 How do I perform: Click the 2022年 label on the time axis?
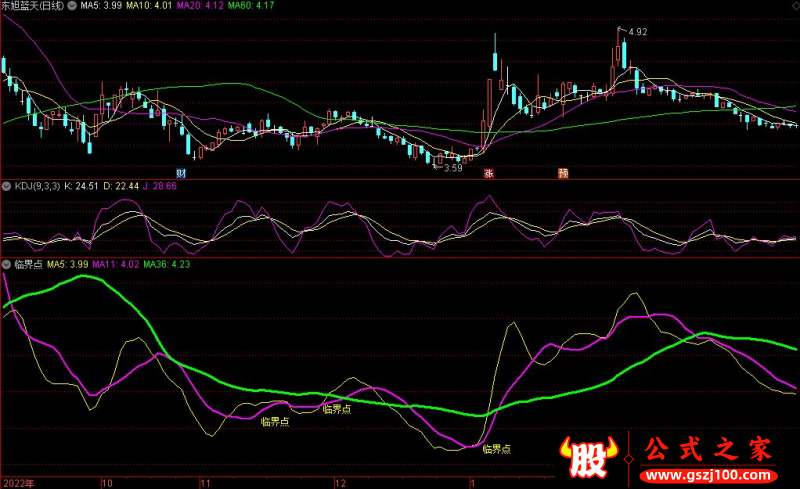point(18,482)
